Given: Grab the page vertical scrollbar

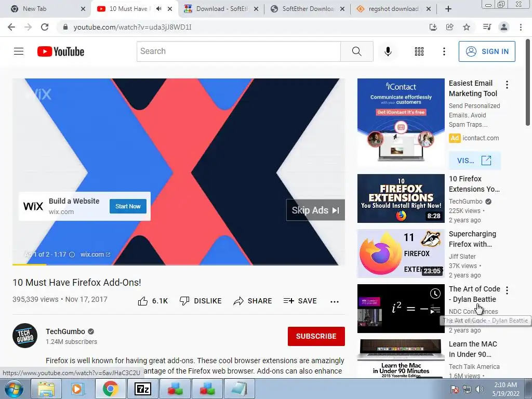Looking at the screenshot, I should click(528, 83).
